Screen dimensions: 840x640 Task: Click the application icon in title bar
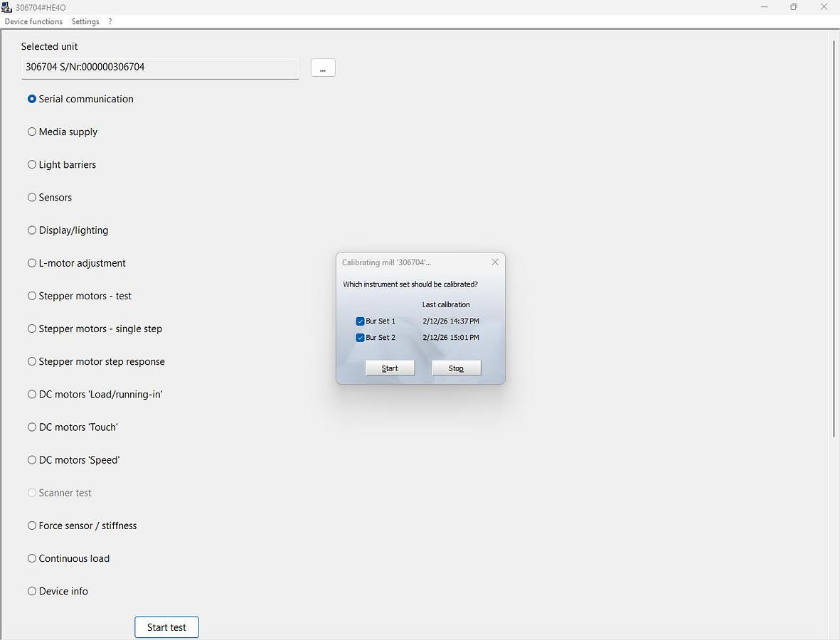coord(7,7)
